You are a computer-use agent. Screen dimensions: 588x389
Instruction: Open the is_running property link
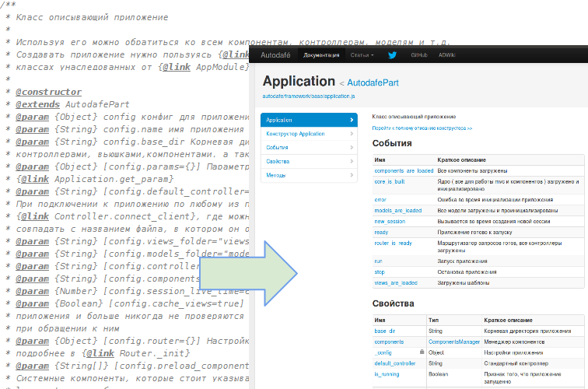point(387,375)
